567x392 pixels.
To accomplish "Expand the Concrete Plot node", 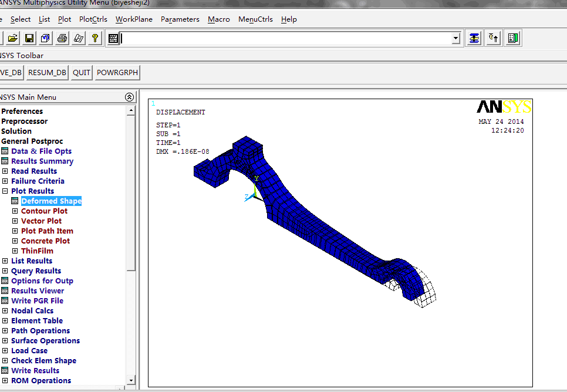I will click(x=15, y=241).
